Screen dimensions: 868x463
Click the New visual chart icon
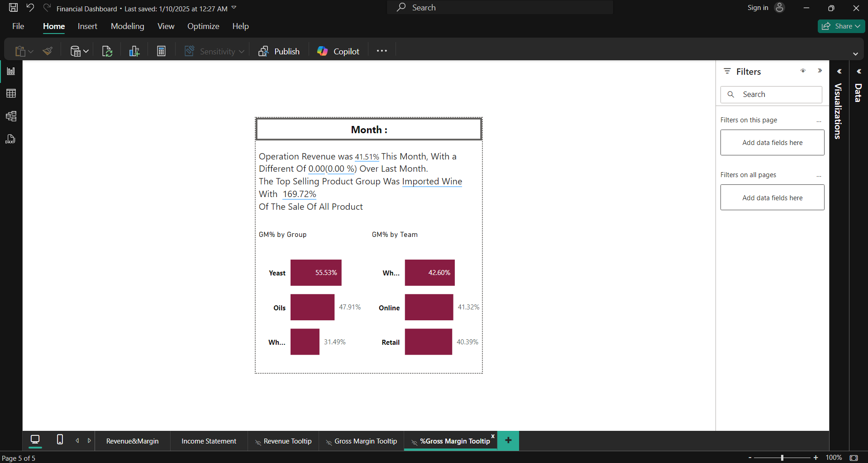[134, 51]
